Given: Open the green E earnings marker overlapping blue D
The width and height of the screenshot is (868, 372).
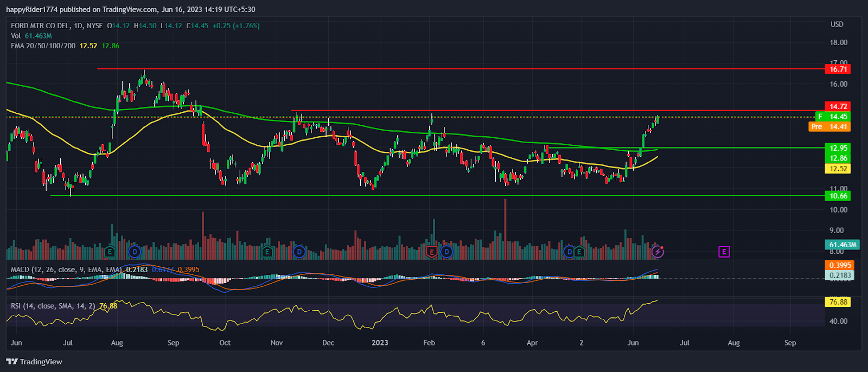Looking at the screenshot, I should 579,252.
